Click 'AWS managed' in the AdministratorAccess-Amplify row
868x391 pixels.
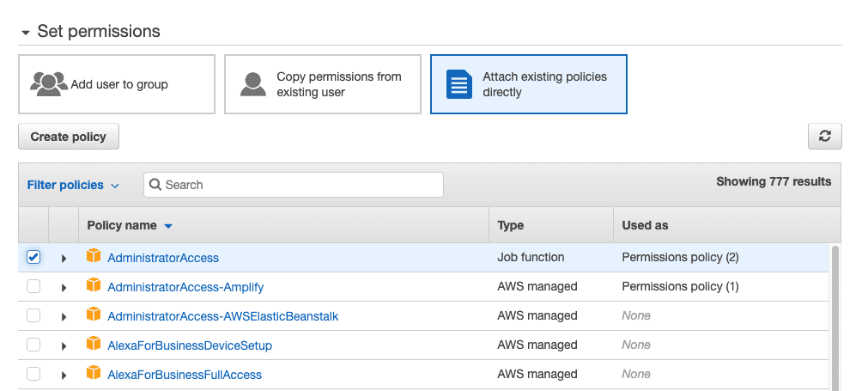[537, 286]
